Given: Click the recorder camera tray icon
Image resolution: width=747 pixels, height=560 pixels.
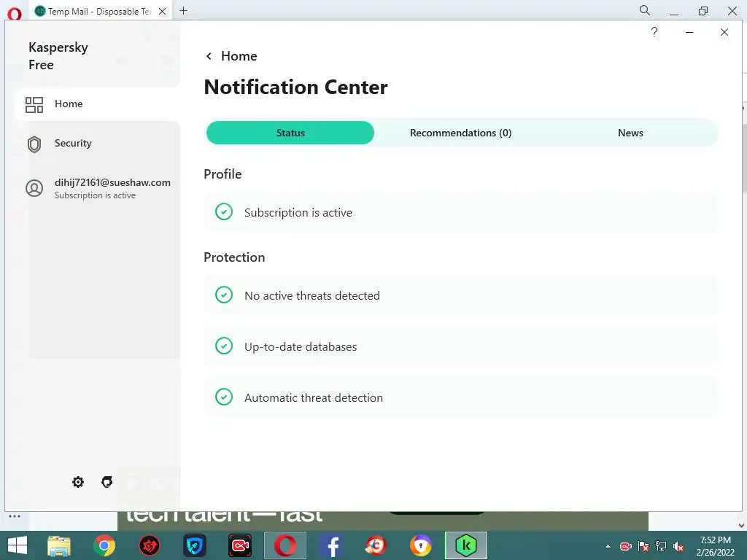Looking at the screenshot, I should click(625, 546).
